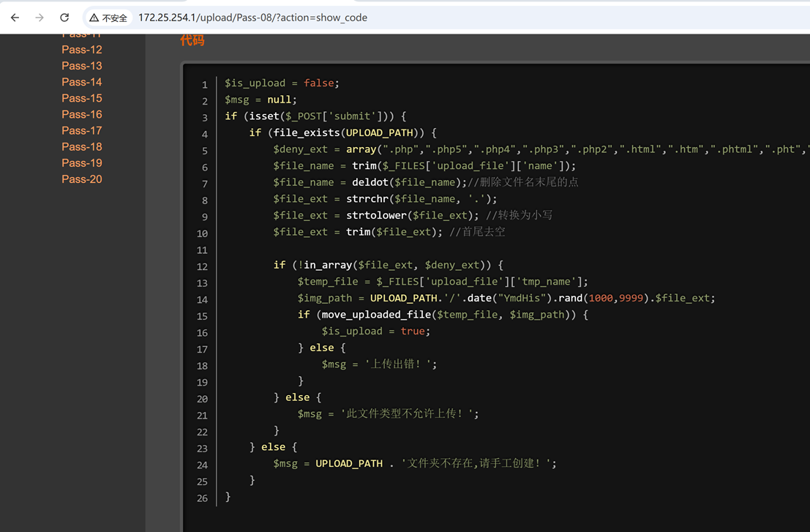Open the Pass-16 link

pos(82,114)
